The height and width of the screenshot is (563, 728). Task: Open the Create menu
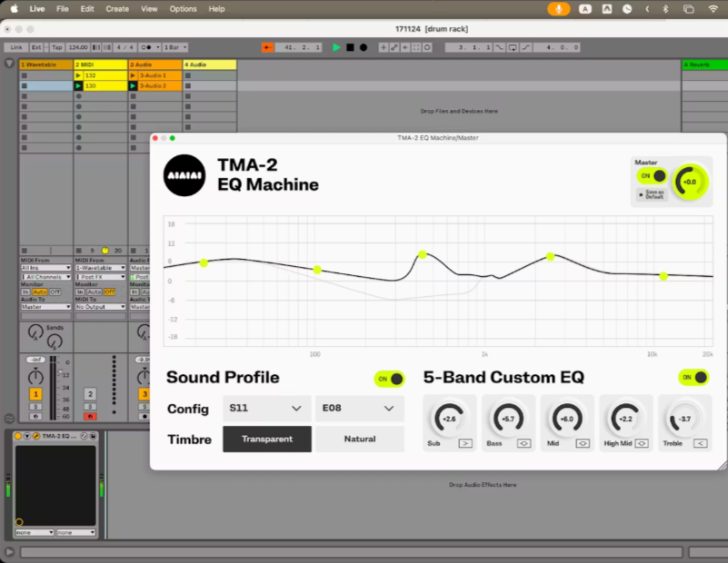[x=117, y=8]
